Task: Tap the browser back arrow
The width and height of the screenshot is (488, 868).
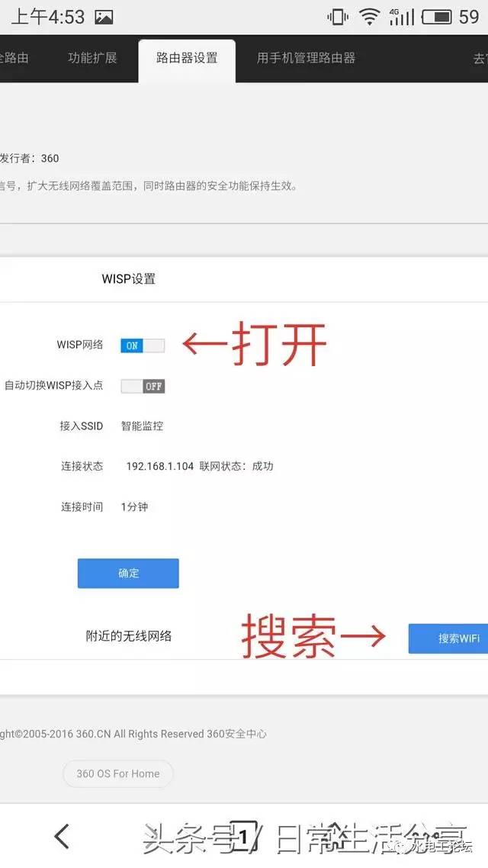Action: click(62, 836)
